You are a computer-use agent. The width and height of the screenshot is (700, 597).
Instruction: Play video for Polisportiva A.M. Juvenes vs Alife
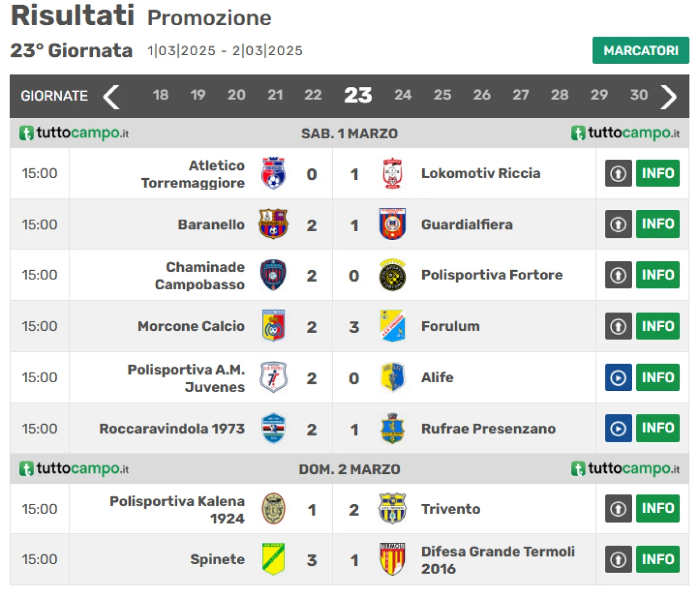[x=619, y=377]
